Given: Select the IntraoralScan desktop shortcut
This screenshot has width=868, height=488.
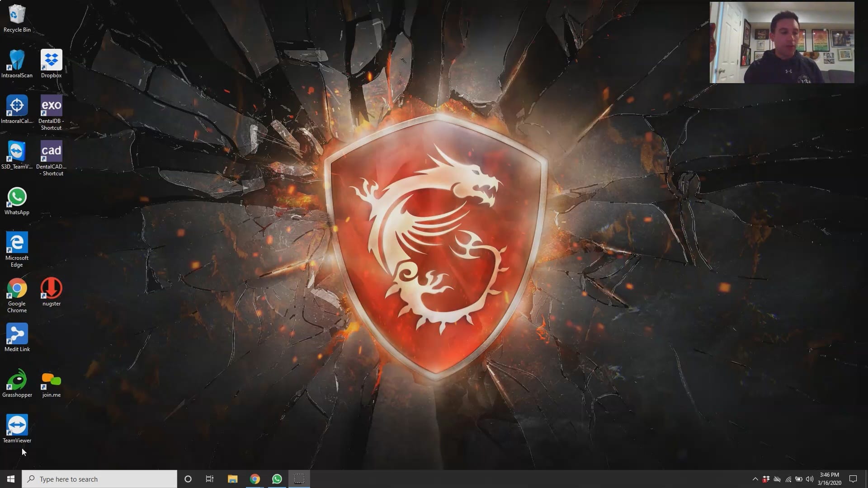Looking at the screenshot, I should [x=17, y=64].
